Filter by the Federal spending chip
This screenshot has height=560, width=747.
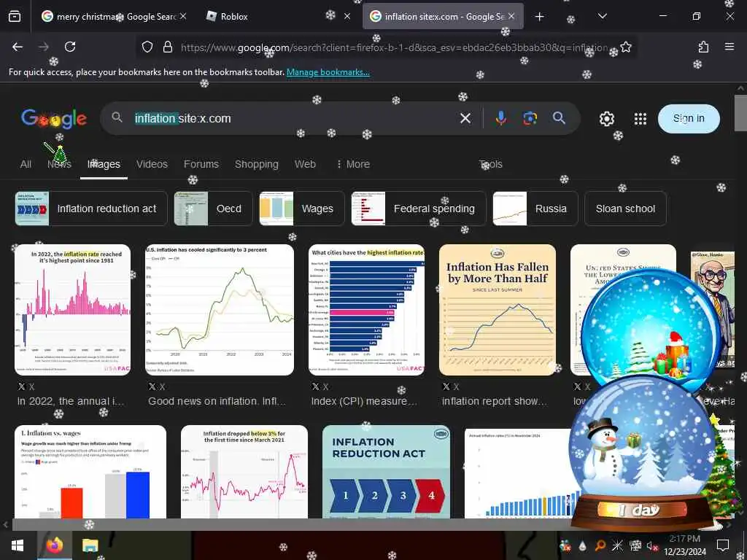pyautogui.click(x=418, y=209)
